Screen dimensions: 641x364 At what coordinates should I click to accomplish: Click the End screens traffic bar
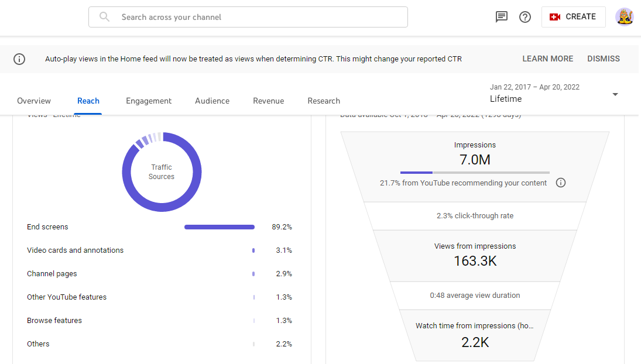(x=220, y=227)
